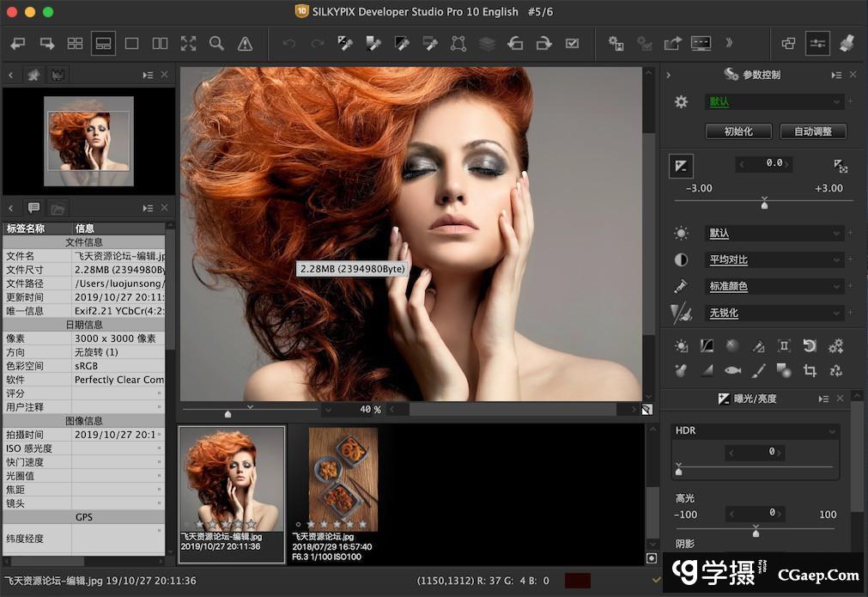Click the exposure bias slider handle
868x597 pixels.
(x=764, y=204)
